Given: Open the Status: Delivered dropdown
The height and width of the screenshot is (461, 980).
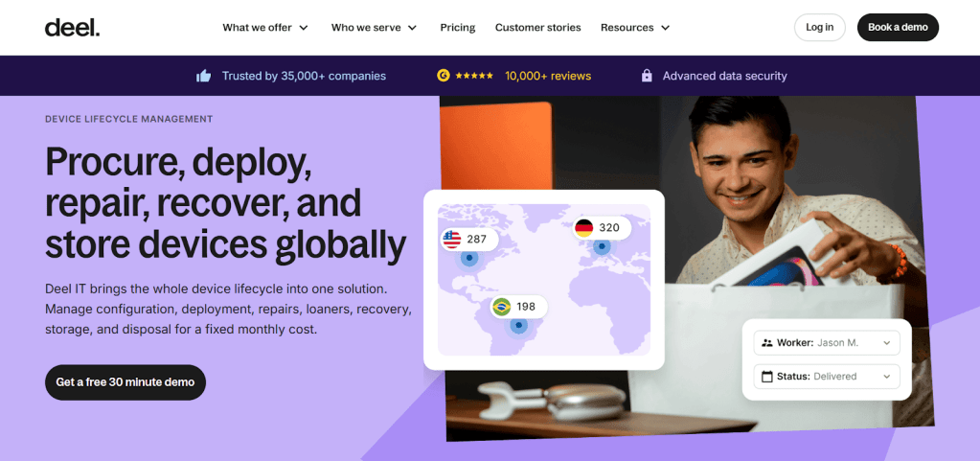Looking at the screenshot, I should pos(827,377).
